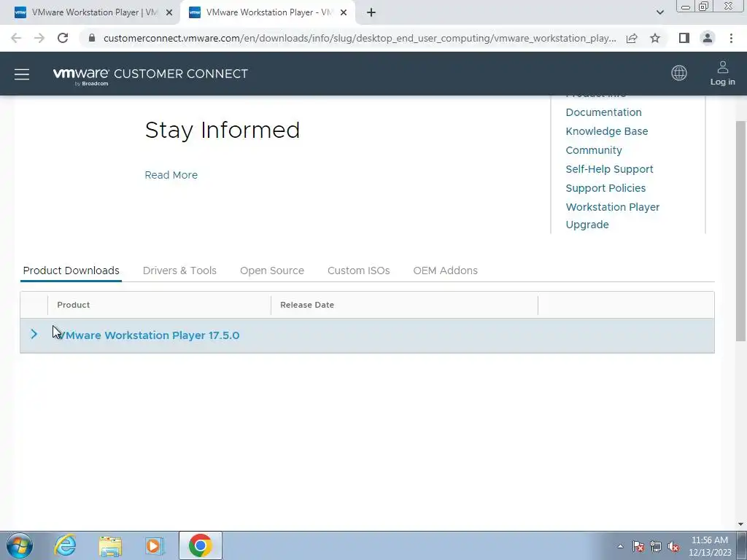
Task: Close the active VMware Workstation Player tab
Action: click(x=344, y=12)
